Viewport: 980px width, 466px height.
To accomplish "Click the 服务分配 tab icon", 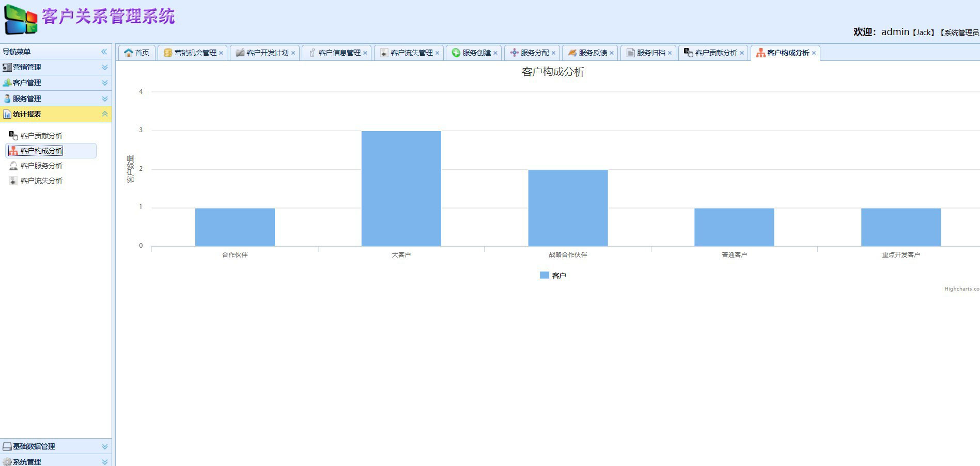I will click(x=514, y=53).
